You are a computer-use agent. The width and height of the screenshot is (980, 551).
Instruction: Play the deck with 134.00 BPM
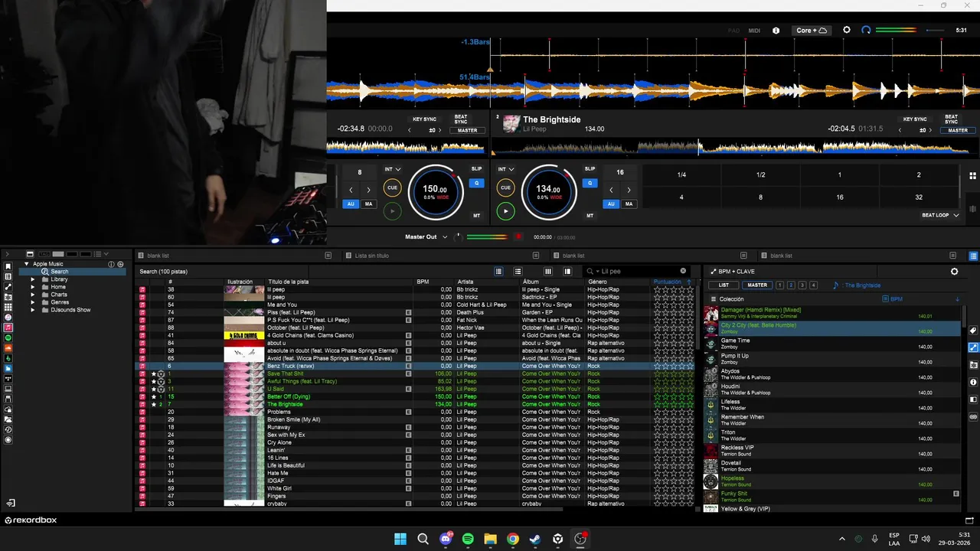(x=505, y=210)
